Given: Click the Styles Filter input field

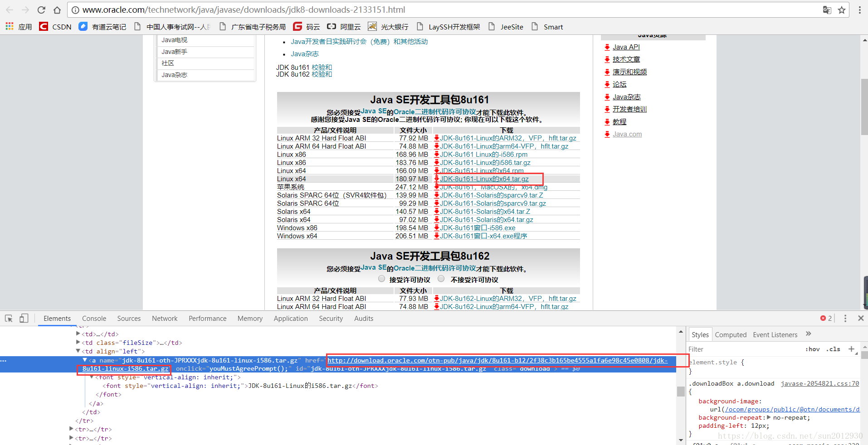Looking at the screenshot, I should (x=726, y=349).
